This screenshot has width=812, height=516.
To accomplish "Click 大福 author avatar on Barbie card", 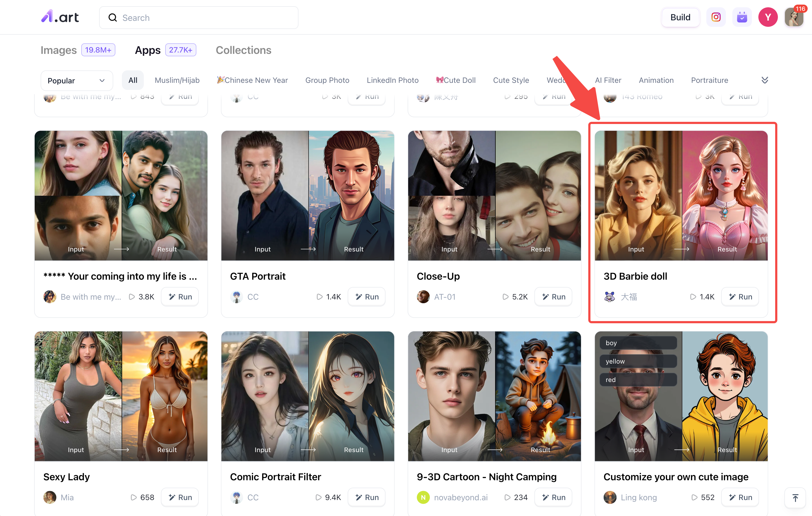I will (x=609, y=297).
